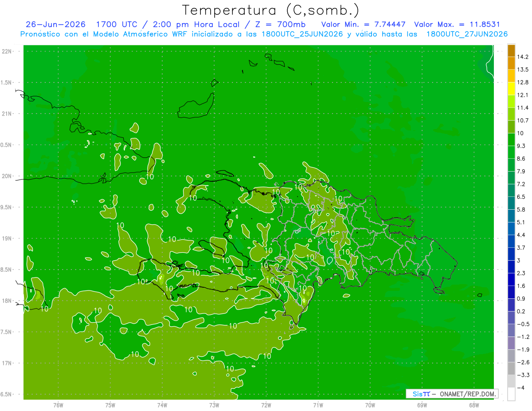Click the '75W' longitude label

point(110,405)
